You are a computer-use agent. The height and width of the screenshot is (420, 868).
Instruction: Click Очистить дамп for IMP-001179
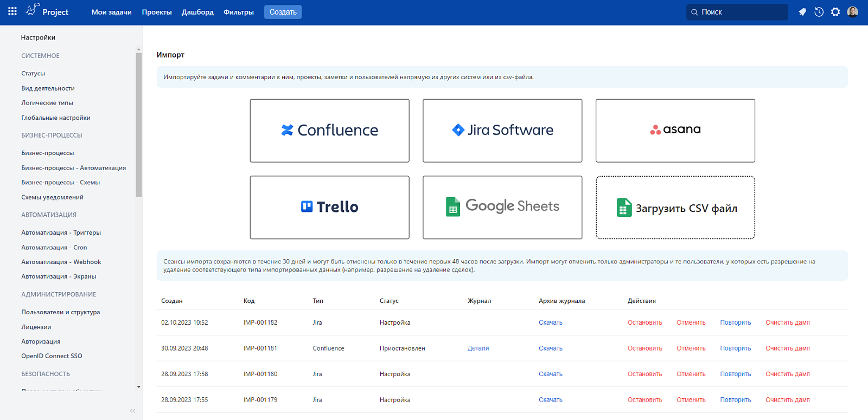(x=788, y=400)
